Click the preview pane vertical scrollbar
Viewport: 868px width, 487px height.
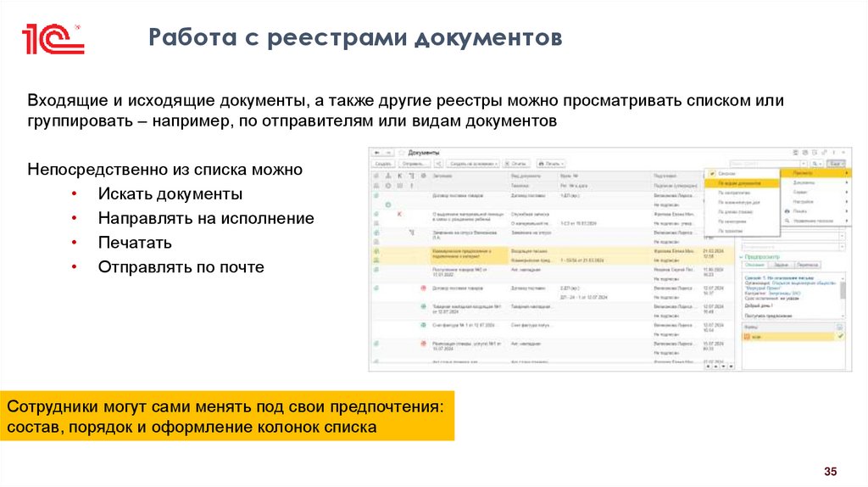(843, 290)
